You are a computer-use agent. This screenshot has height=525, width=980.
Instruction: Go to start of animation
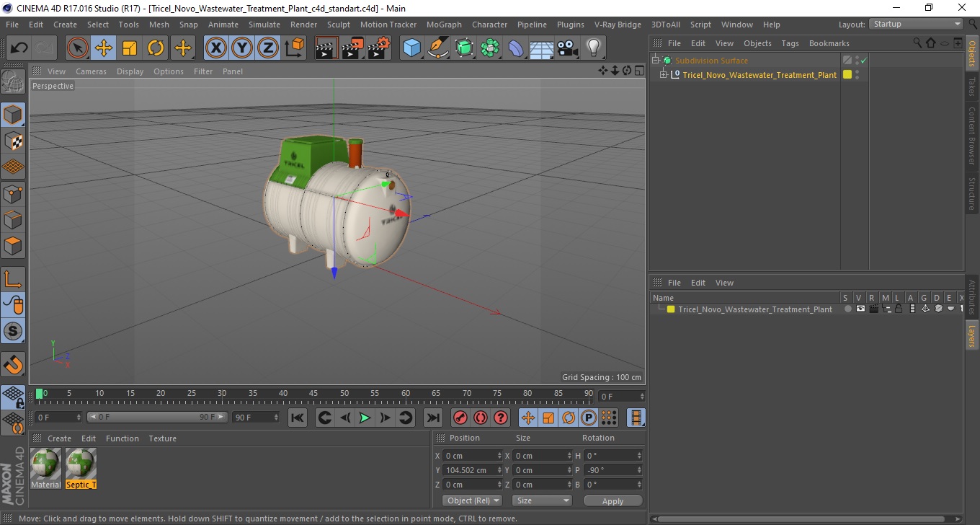298,418
